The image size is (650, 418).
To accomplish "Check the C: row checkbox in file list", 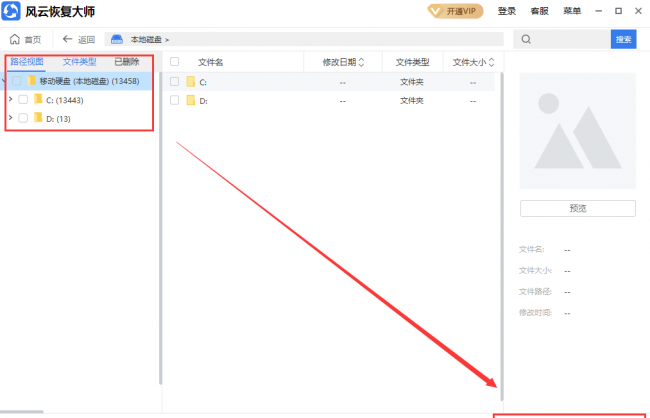I will (x=175, y=82).
